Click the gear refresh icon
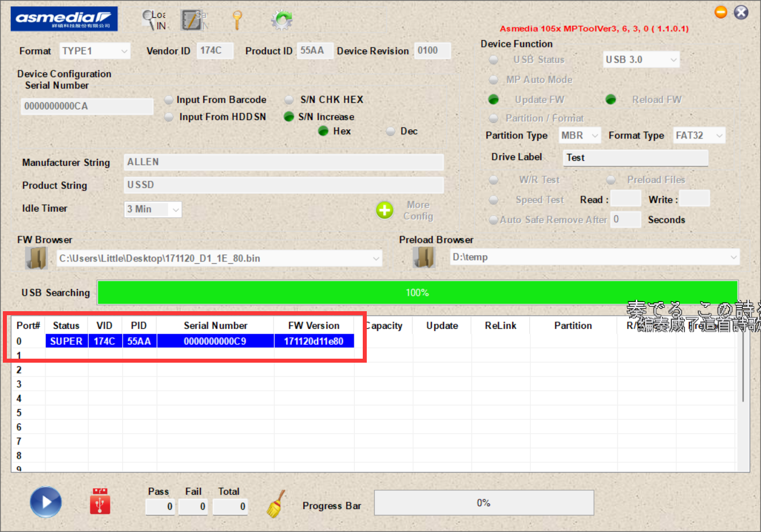The height and width of the screenshot is (532, 761). tap(281, 20)
